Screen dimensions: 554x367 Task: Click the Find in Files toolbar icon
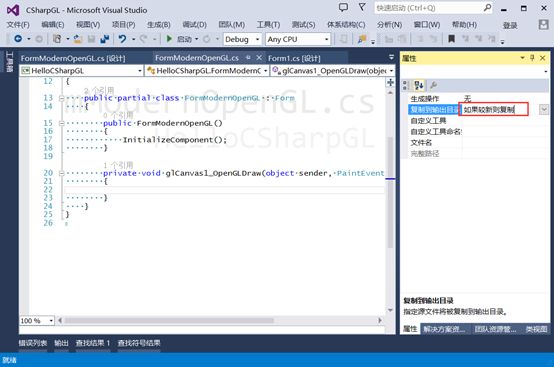(x=361, y=39)
